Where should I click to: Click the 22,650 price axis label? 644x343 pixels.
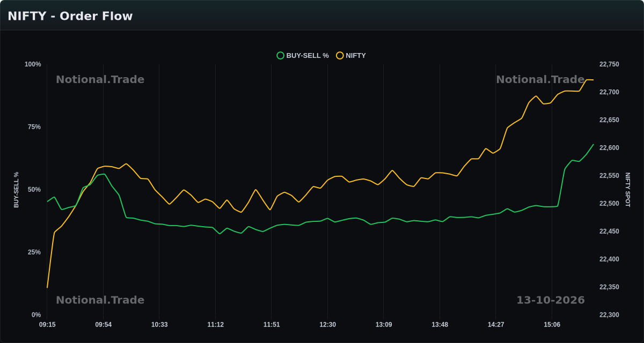[x=609, y=120]
